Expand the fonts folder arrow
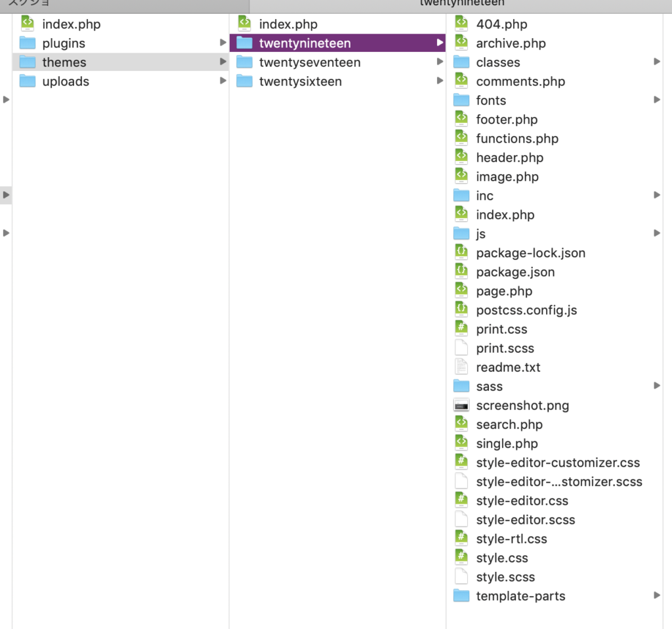Viewport: 672px width, 629px height. click(656, 100)
